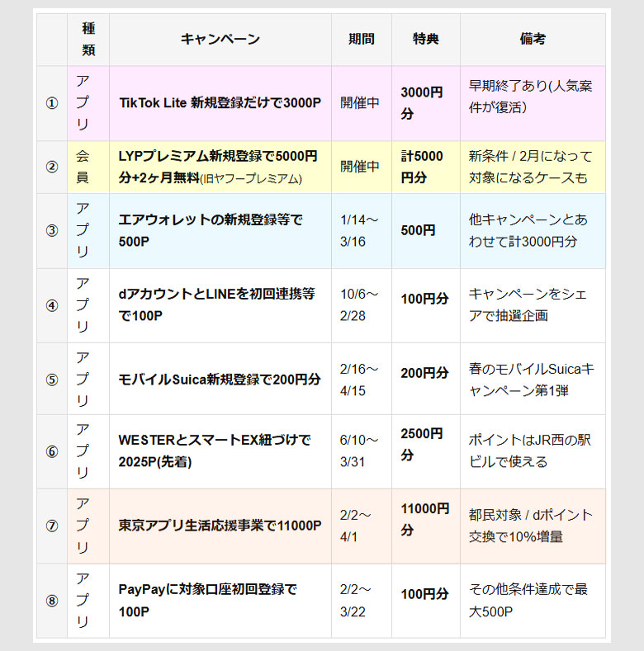The image size is (644, 651).
Task: Click アプリ type cell in モバイルSuica row
Action: click(x=88, y=380)
